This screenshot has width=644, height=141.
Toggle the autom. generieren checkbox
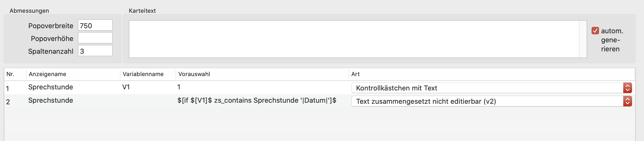click(x=595, y=31)
